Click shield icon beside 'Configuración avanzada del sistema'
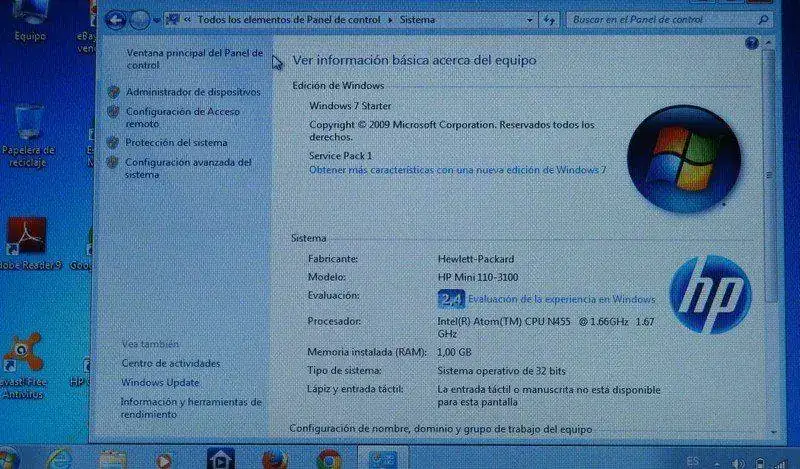Image resolution: width=800 pixels, height=469 pixels. click(x=112, y=162)
